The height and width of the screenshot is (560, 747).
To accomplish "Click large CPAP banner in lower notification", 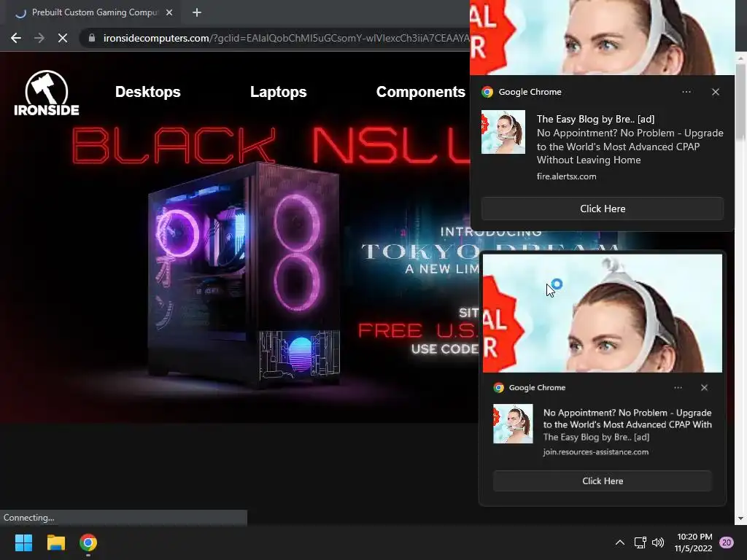I will pos(602,314).
